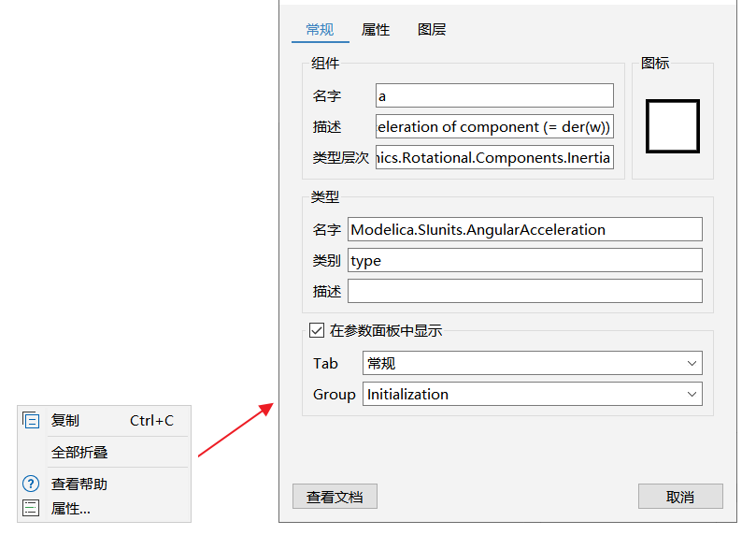Click the component 描述 text field
756x535 pixels.
(494, 126)
